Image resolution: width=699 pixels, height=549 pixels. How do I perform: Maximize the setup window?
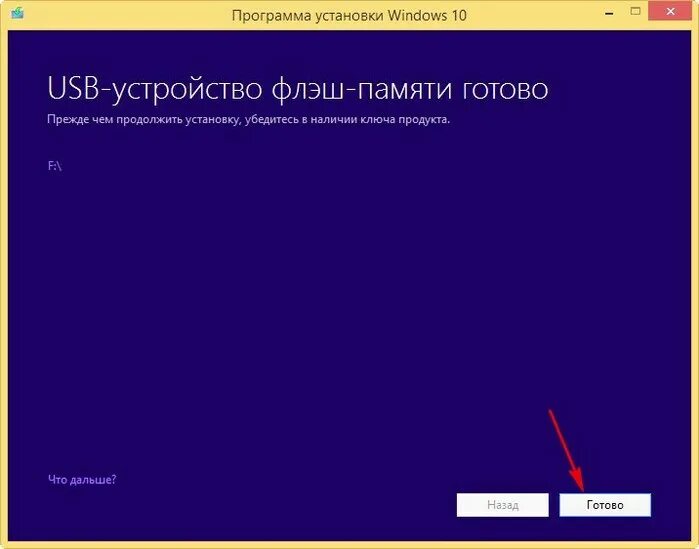(x=636, y=11)
